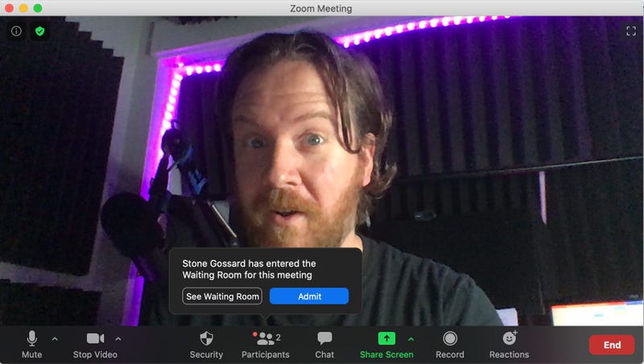Image resolution: width=644 pixels, height=364 pixels.
Task: Expand video options arrow beside Stop Video
Action: click(x=118, y=338)
